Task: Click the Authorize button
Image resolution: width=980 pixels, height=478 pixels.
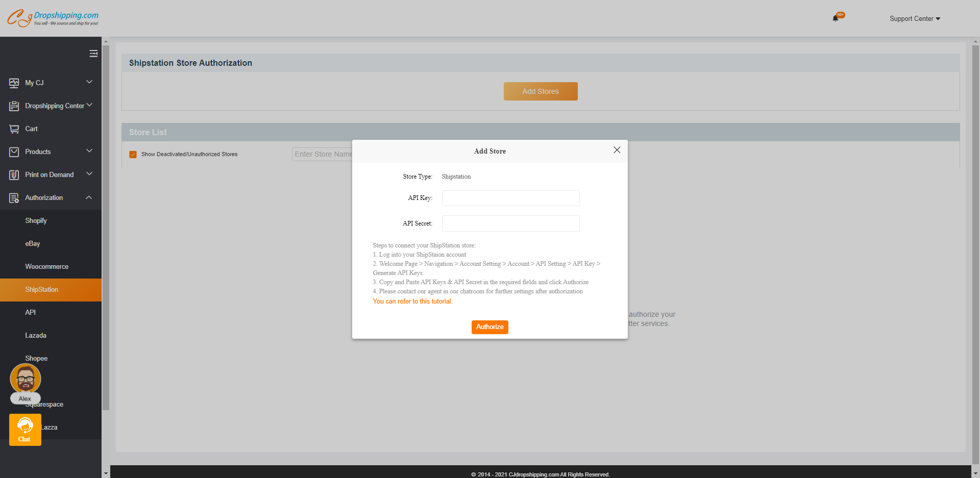Action: click(x=489, y=327)
